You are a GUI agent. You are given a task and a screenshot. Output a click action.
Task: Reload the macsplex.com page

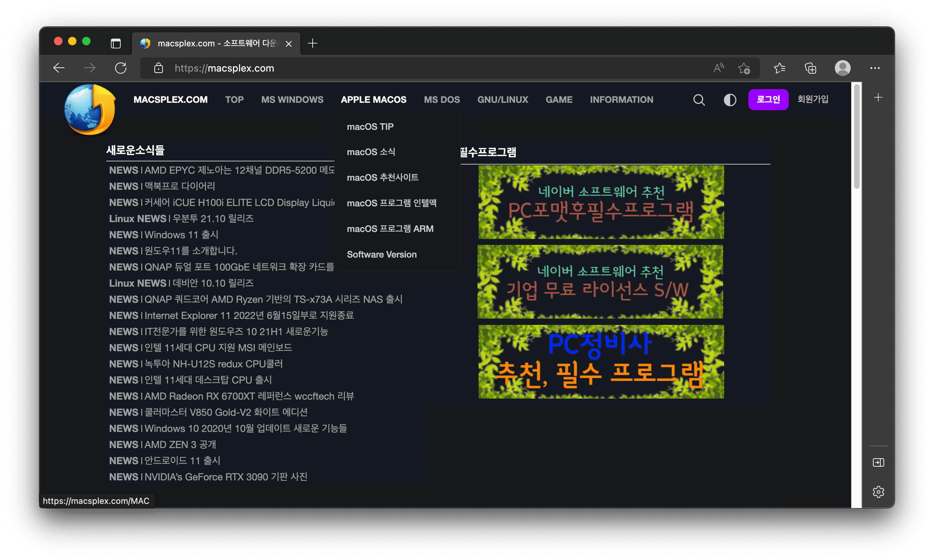(x=121, y=68)
